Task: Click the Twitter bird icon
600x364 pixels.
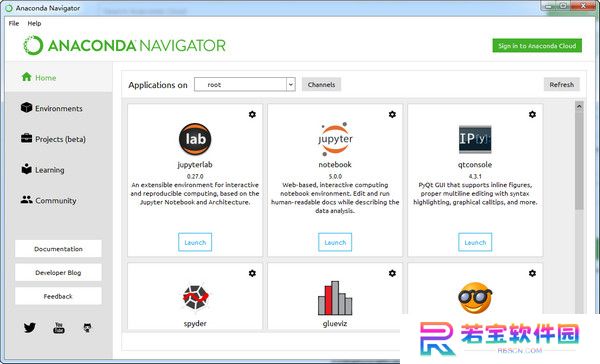Action: [x=29, y=328]
